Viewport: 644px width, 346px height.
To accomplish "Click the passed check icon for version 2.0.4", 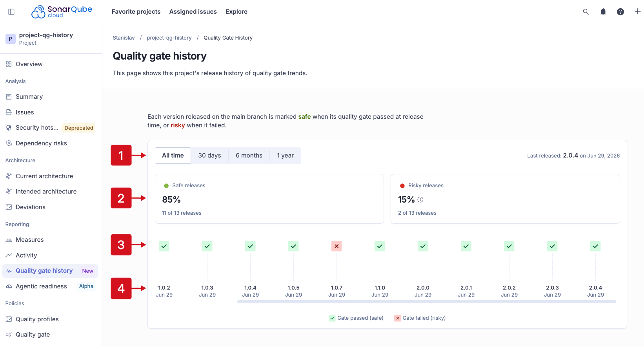I will pos(595,246).
